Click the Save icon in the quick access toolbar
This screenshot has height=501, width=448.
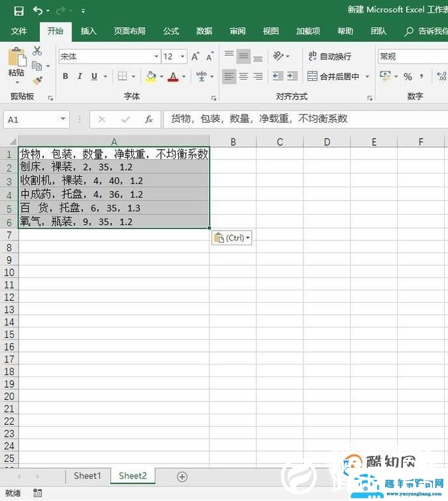[x=19, y=11]
